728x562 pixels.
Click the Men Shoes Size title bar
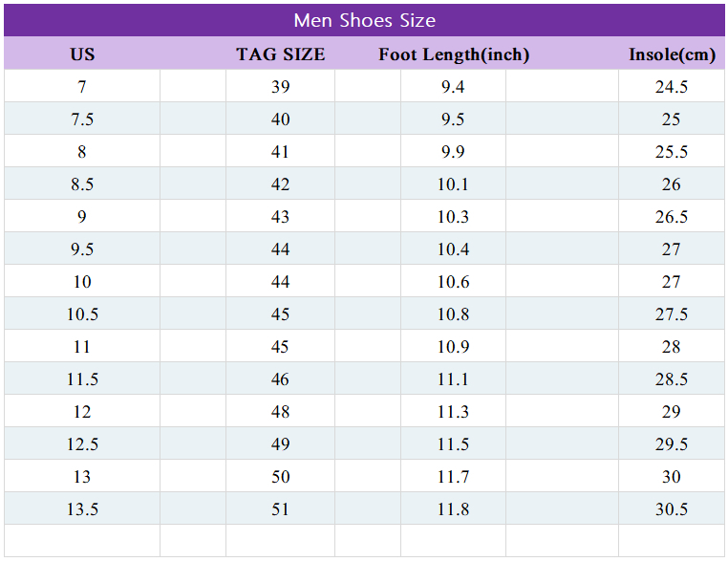coord(364,20)
